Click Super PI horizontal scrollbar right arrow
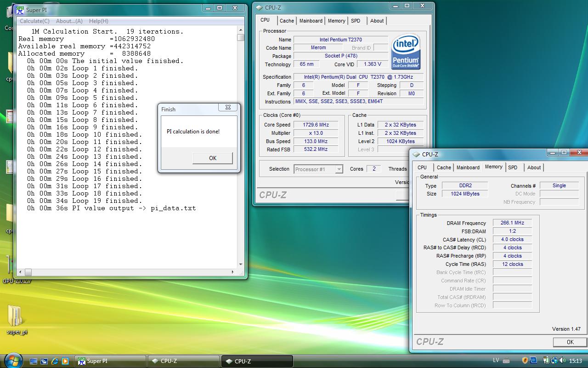Screen dimensions: 588x368 pyautogui.click(x=233, y=272)
